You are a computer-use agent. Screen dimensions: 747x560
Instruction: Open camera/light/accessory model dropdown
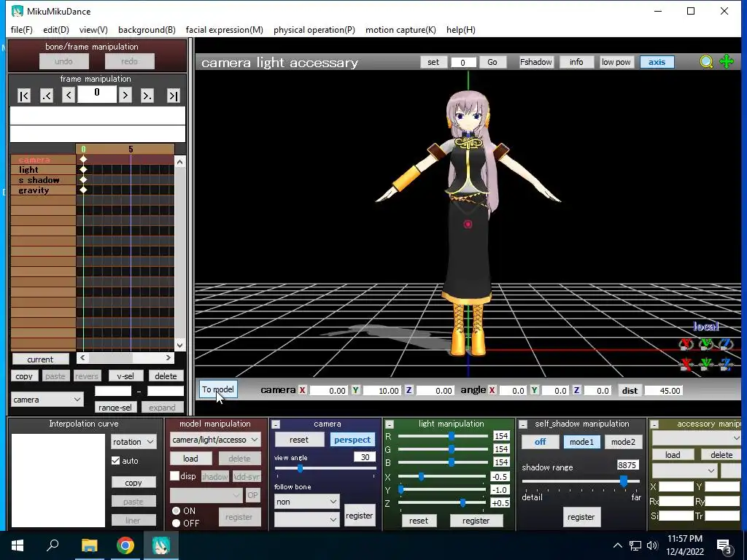pyautogui.click(x=215, y=440)
